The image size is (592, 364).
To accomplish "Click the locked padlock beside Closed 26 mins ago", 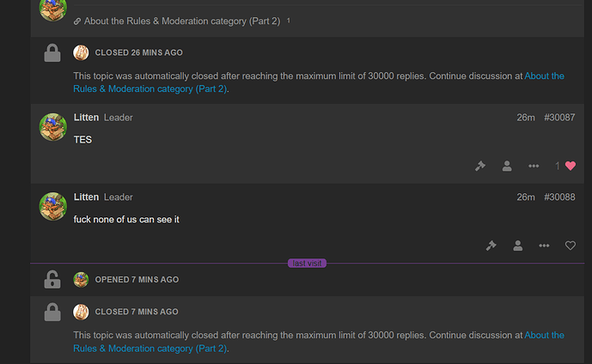I will pos(52,53).
